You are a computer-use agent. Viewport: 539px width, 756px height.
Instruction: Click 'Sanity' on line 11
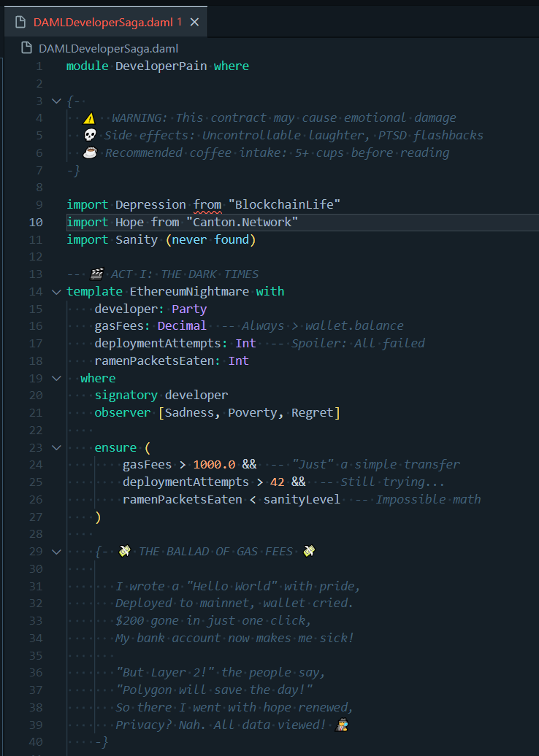[x=137, y=239]
